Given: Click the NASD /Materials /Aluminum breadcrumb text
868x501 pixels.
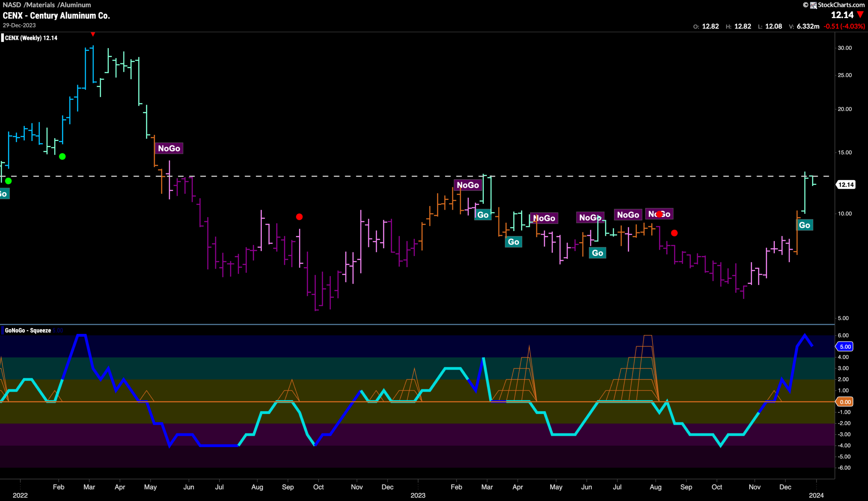Looking at the screenshot, I should (x=47, y=5).
